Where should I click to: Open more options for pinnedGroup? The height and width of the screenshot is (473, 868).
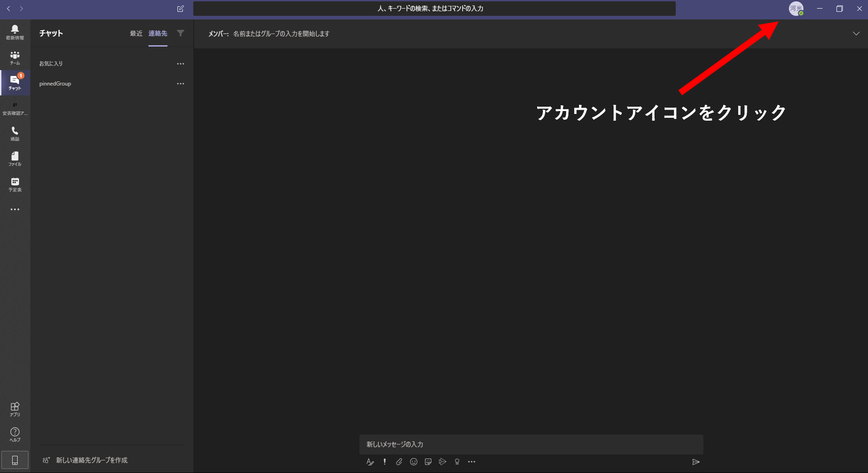tap(180, 84)
